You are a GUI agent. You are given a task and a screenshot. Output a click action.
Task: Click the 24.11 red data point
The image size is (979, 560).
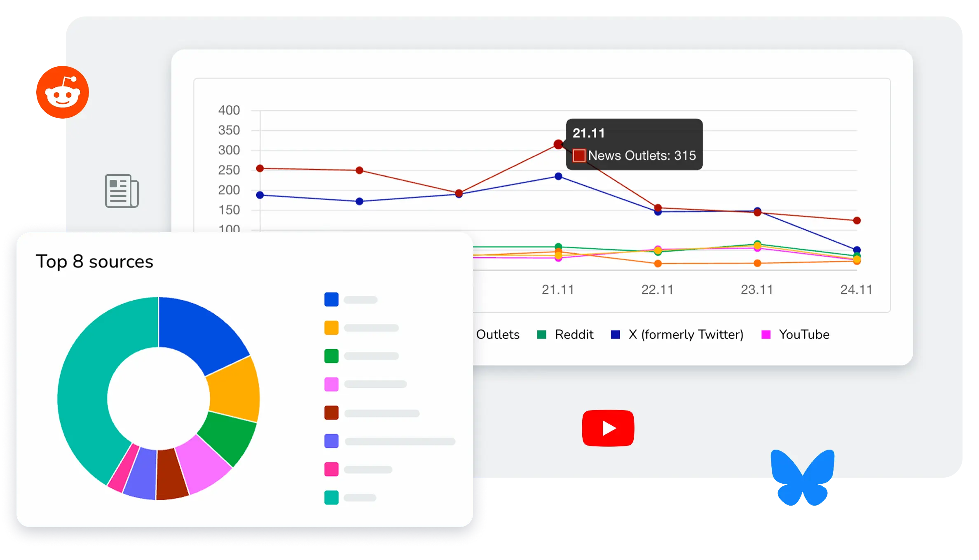coord(857,221)
